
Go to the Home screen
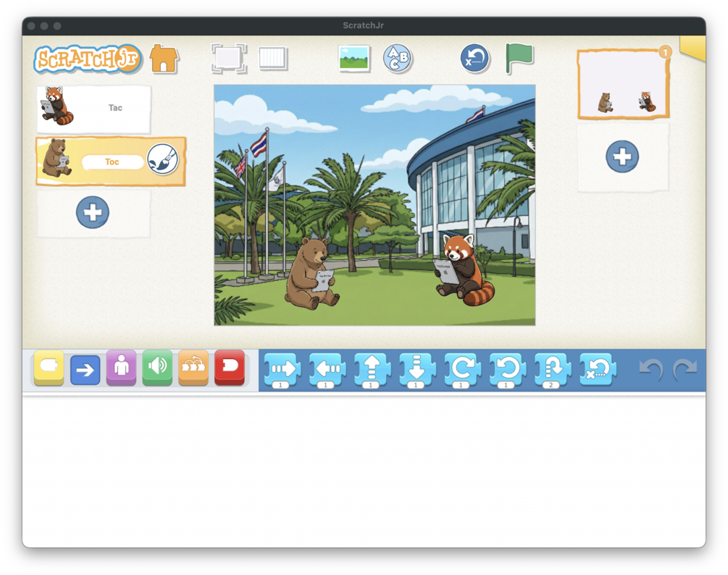tap(164, 59)
